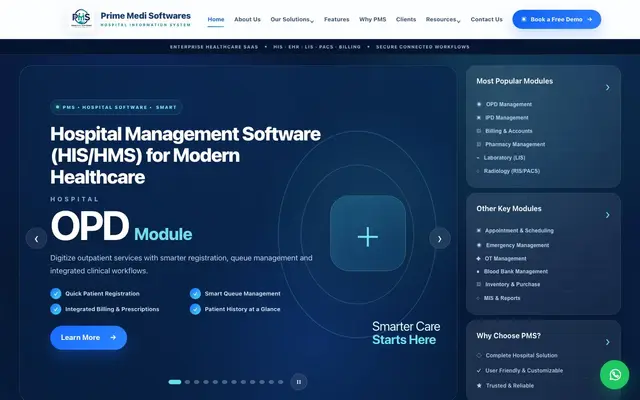The height and width of the screenshot is (400, 640).
Task: Open the Contact Us nav item
Action: (x=487, y=20)
